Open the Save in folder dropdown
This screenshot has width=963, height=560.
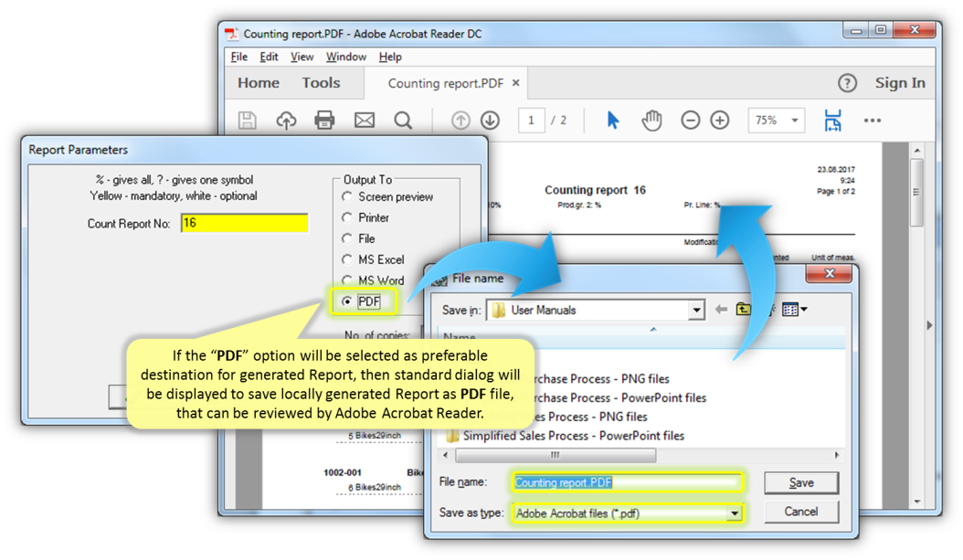696,310
